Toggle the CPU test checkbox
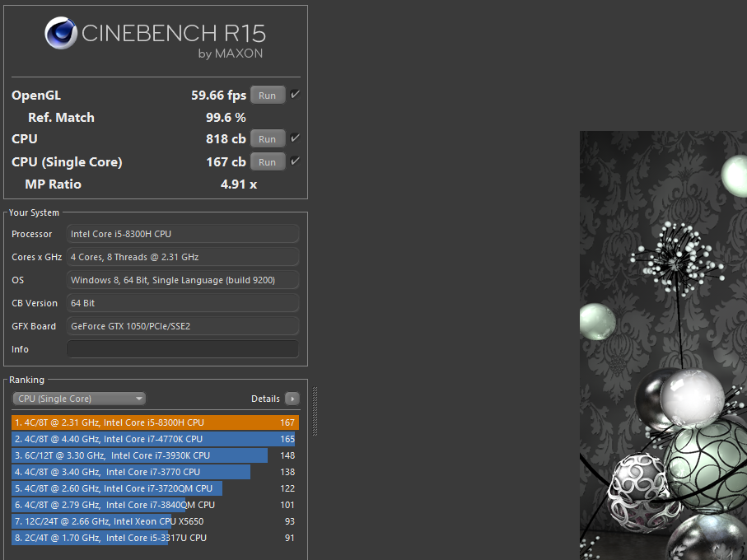 coord(295,138)
